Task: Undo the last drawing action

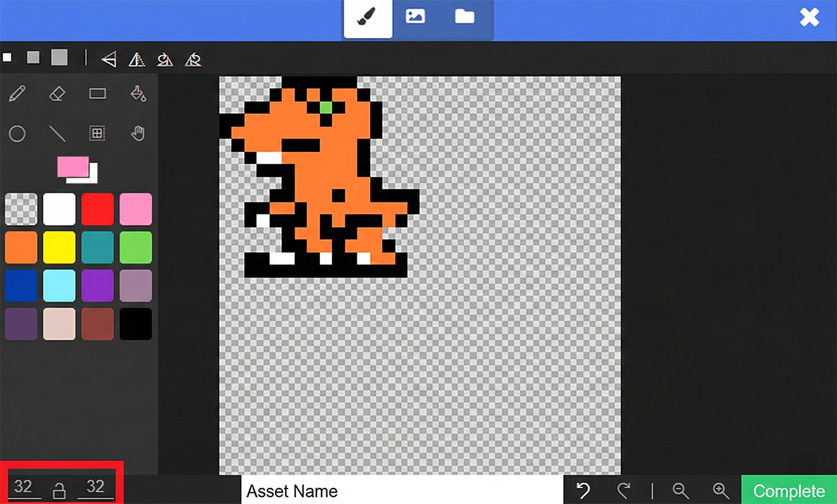Action: (583, 491)
